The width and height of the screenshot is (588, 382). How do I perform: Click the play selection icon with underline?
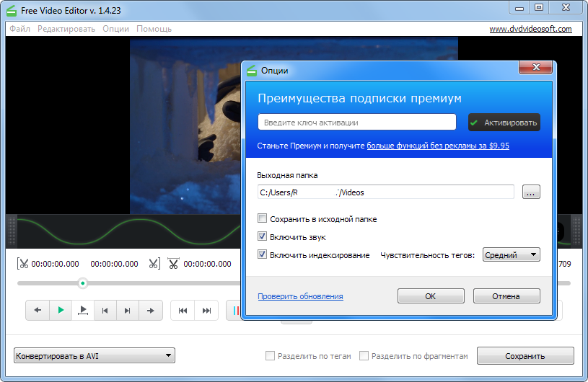[83, 310]
